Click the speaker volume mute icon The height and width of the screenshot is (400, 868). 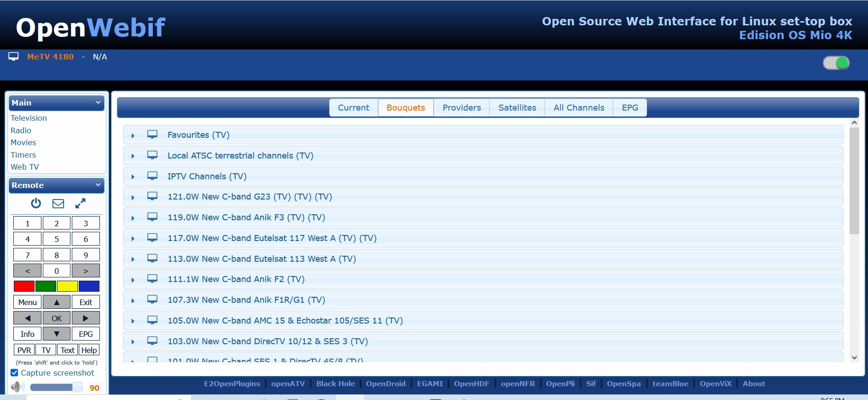click(17, 387)
